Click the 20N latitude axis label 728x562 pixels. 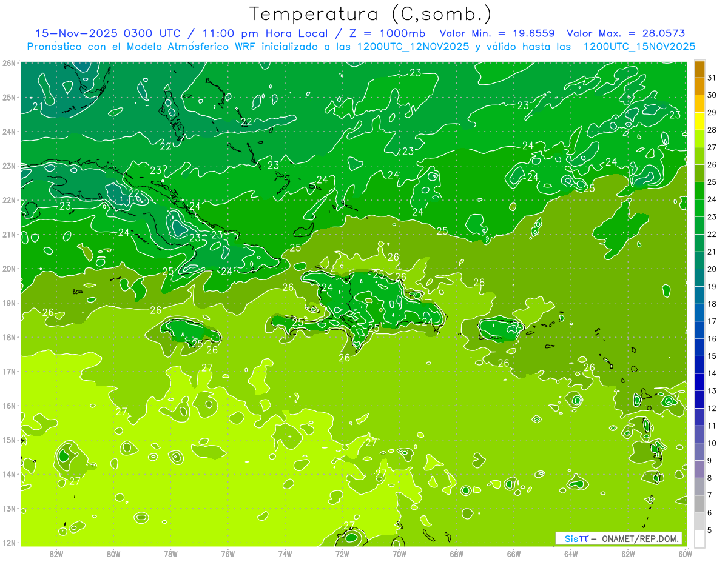(x=9, y=269)
